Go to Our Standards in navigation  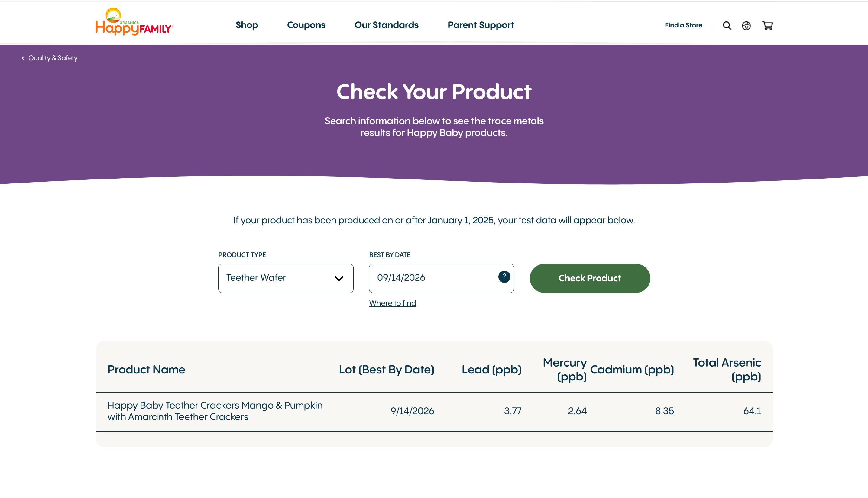click(x=387, y=25)
